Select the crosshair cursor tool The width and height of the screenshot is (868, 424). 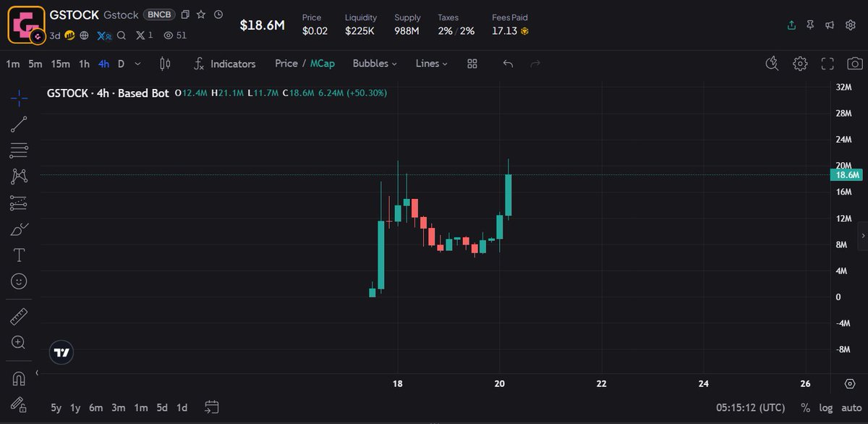19,98
